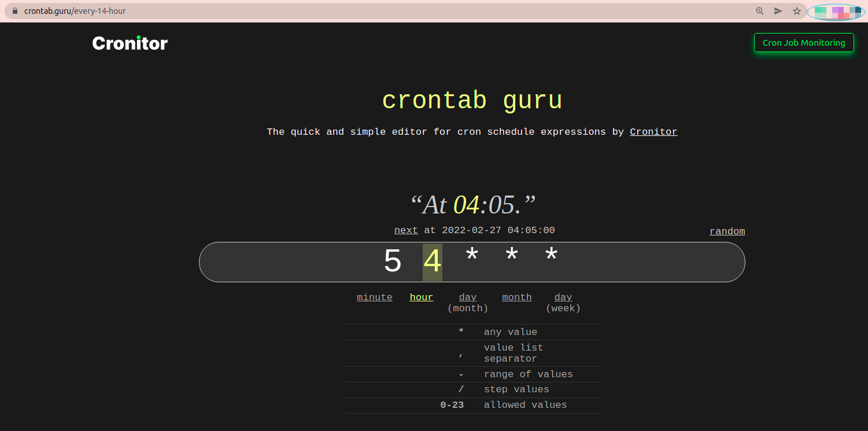The width and height of the screenshot is (868, 431).
Task: Open the zoom magnifier icon in the address bar
Action: point(760,11)
